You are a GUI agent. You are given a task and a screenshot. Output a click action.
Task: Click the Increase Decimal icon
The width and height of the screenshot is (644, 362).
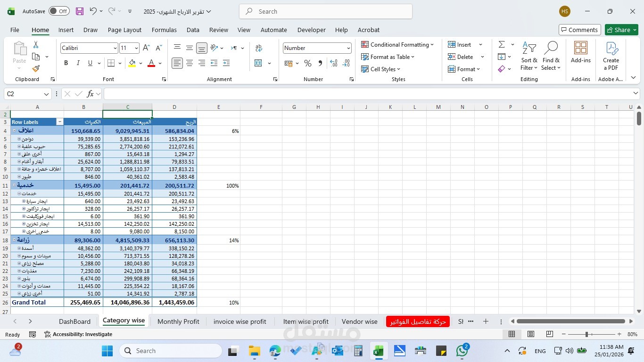pos(334,63)
